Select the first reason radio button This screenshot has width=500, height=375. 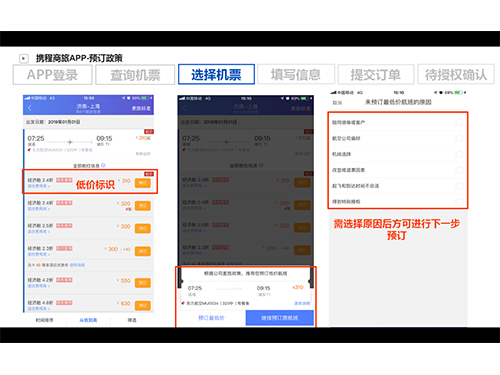[459, 122]
